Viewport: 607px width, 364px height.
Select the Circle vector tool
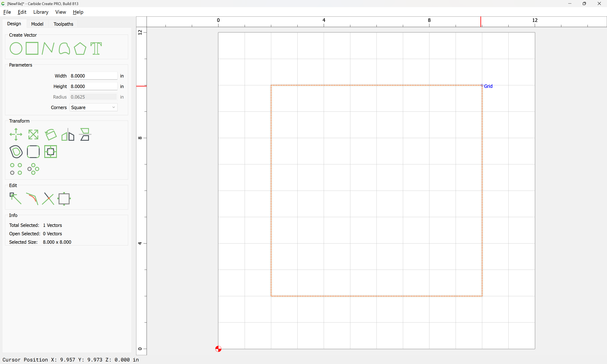[x=16, y=48]
